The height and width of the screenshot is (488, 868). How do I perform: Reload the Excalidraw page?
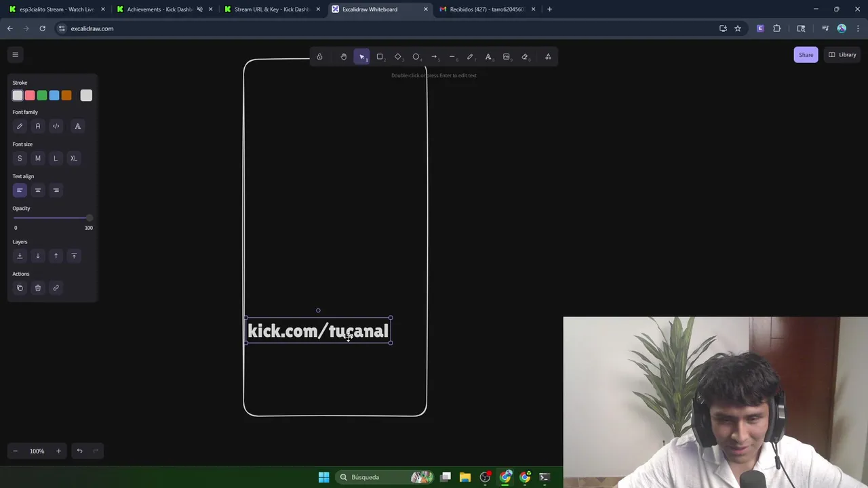tap(42, 28)
